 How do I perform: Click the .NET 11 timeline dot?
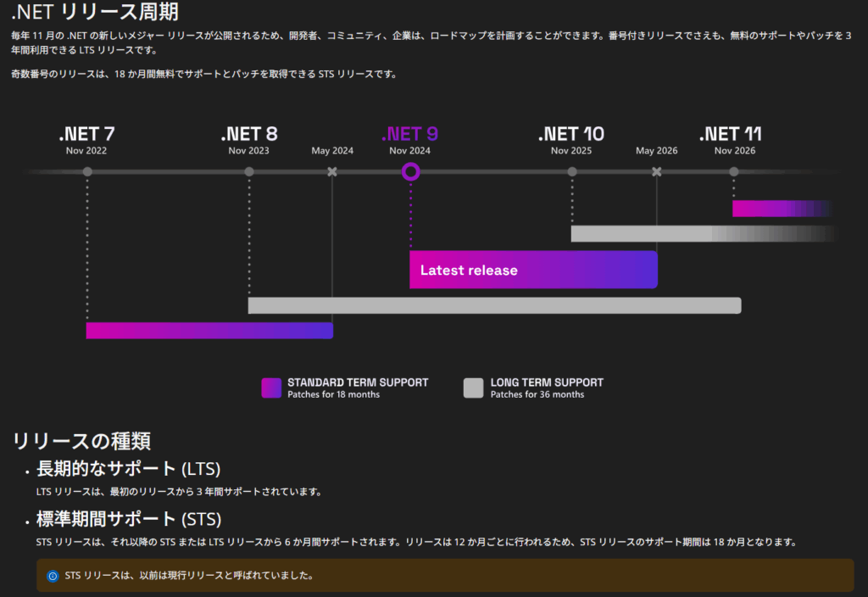click(x=733, y=171)
